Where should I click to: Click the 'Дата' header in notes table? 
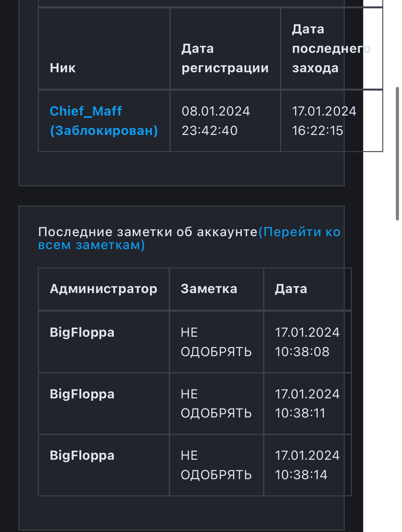coord(291,289)
